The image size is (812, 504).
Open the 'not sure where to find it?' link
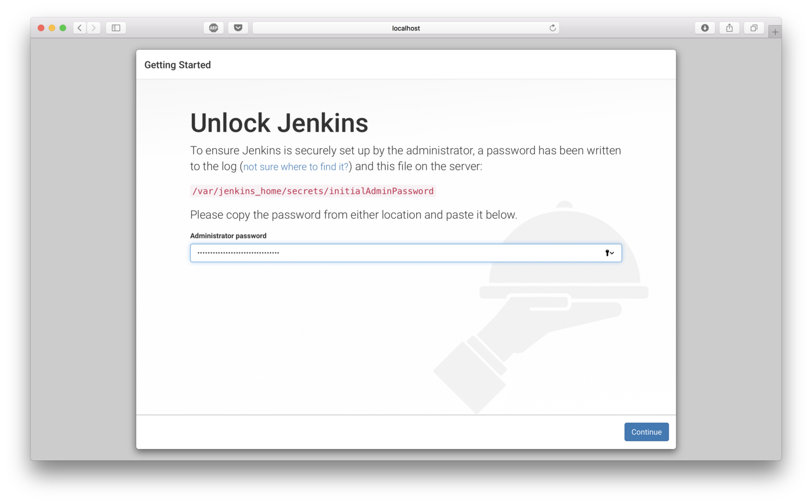(x=296, y=167)
